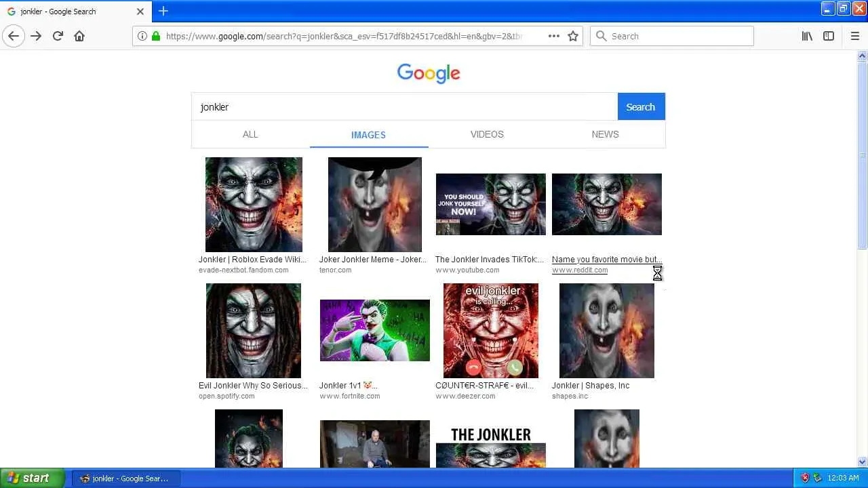
Task: Open the browser home page
Action: coord(79,36)
